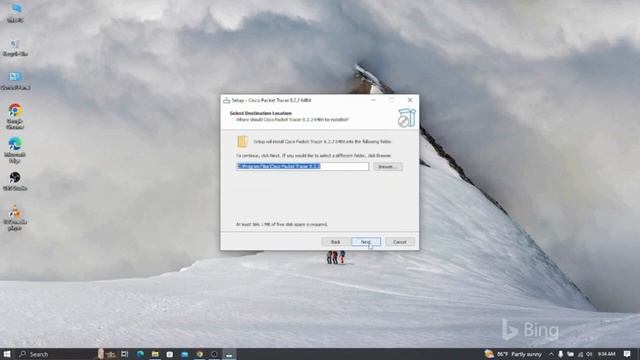Select VLC media player desktop shortcut

point(15,218)
